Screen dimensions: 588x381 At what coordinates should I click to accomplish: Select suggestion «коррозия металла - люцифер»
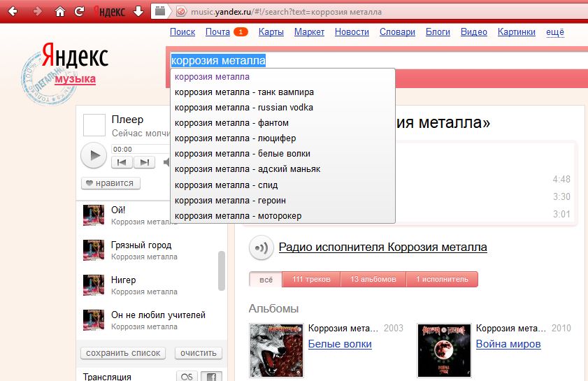click(236, 138)
